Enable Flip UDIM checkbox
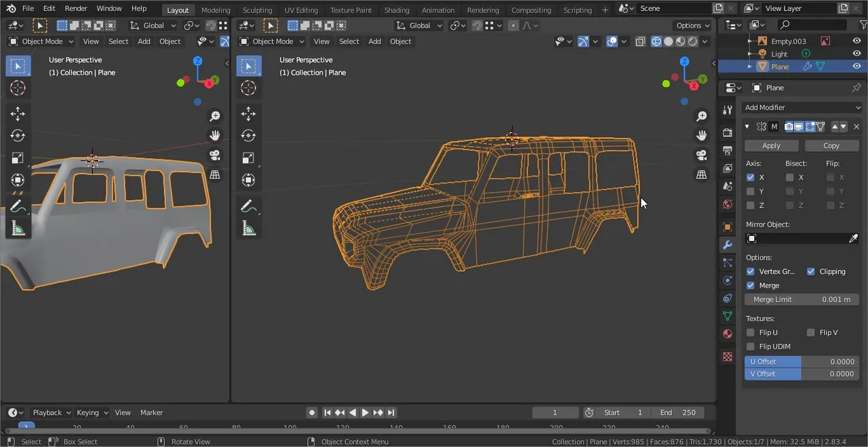Viewport: 868px width, 447px height. click(x=750, y=347)
